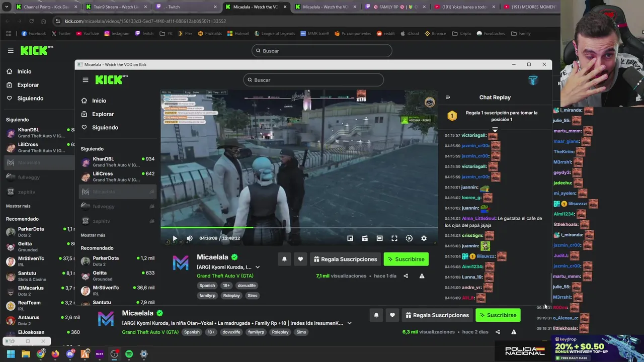The height and width of the screenshot is (362, 644).
Task: Open Micaelala channel avatar in pop-up window
Action: [180, 262]
